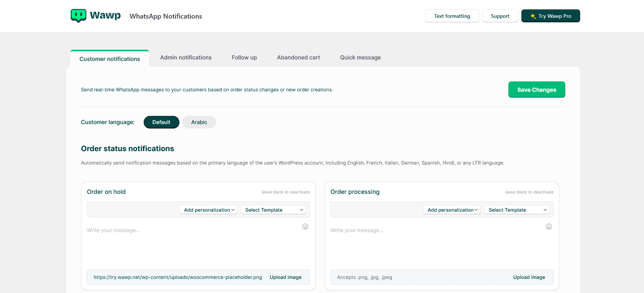
Task: Open emoji picker in Order processing
Action: point(549,227)
